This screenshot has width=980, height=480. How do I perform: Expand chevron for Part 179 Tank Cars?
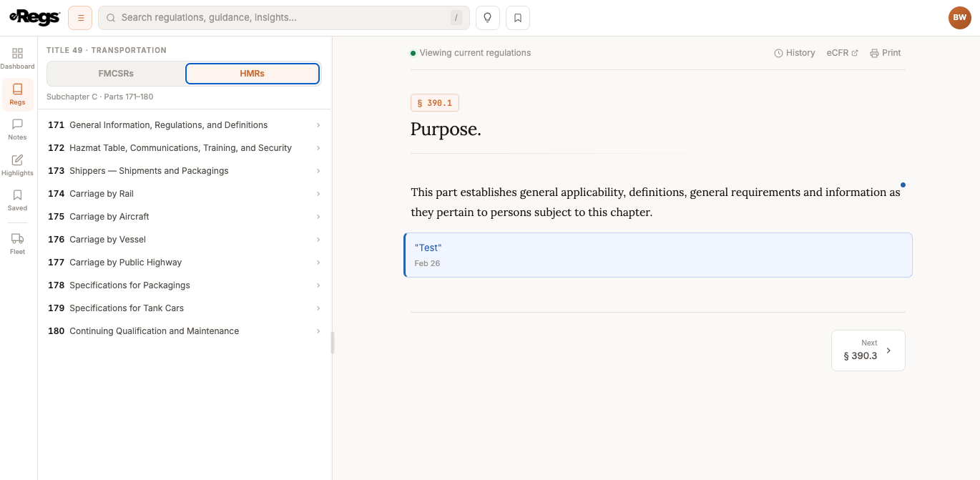[318, 308]
